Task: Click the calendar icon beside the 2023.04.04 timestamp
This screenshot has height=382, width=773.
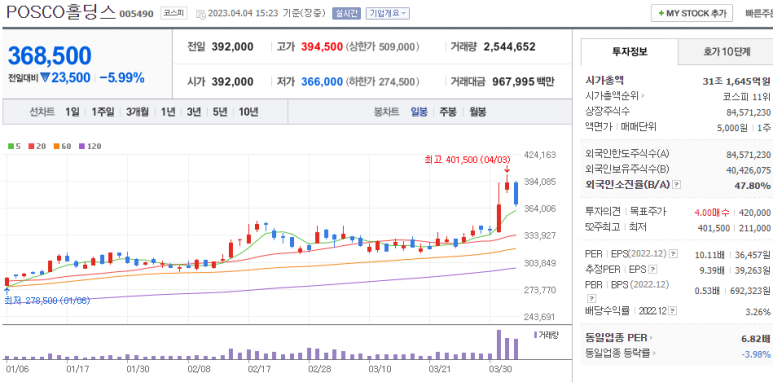Action: click(x=201, y=14)
